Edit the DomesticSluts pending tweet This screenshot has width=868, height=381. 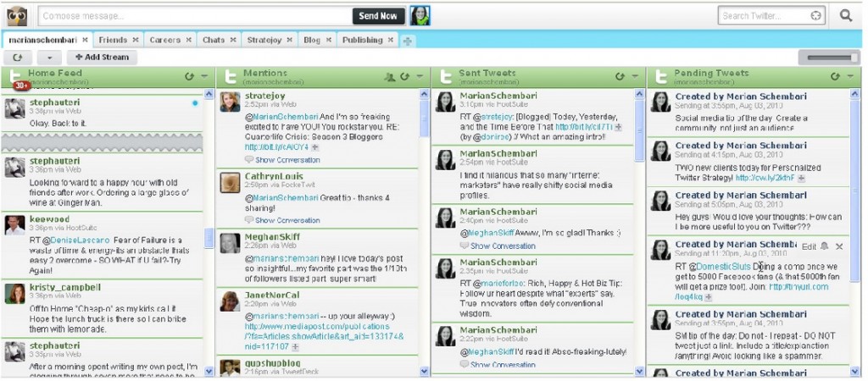[x=809, y=246]
